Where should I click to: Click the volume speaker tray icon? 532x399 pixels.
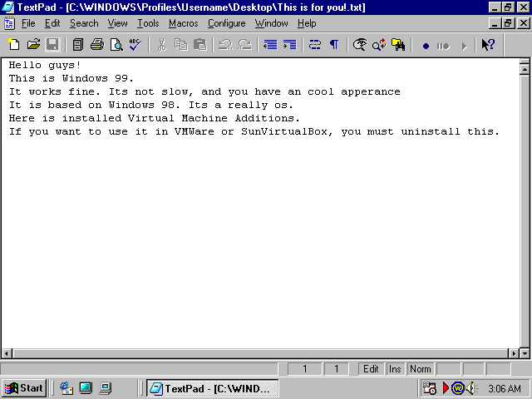471,388
